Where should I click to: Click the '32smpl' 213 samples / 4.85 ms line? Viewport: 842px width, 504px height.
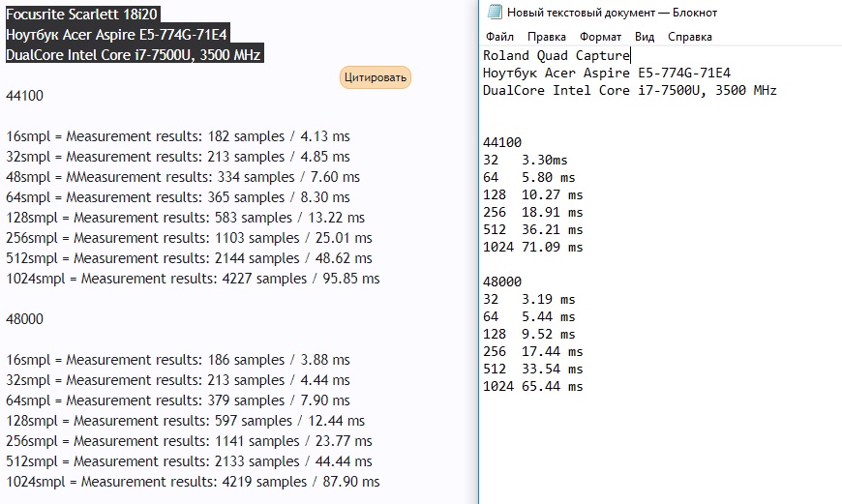click(x=178, y=157)
